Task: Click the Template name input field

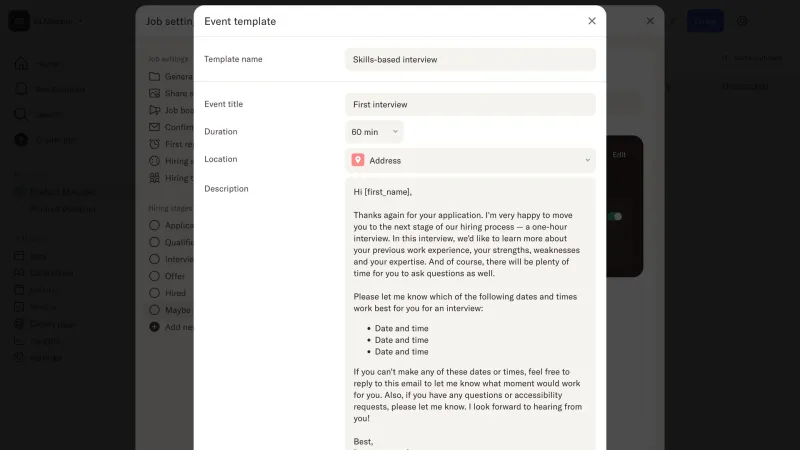Action: tap(470, 60)
